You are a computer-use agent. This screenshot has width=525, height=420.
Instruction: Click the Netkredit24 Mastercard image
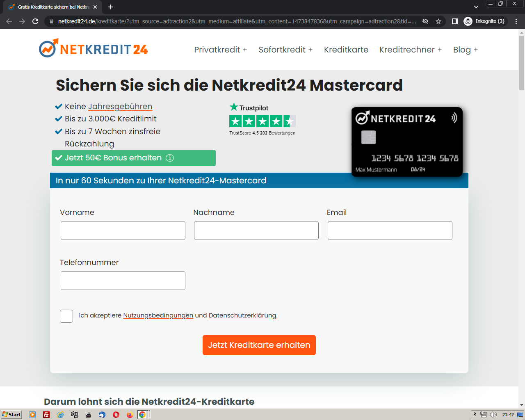pyautogui.click(x=407, y=142)
